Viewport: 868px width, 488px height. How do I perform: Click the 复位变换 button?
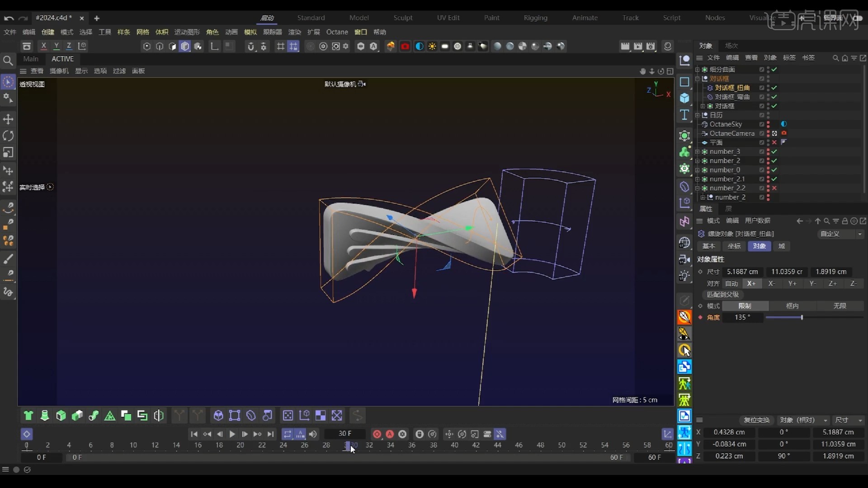tap(756, 420)
